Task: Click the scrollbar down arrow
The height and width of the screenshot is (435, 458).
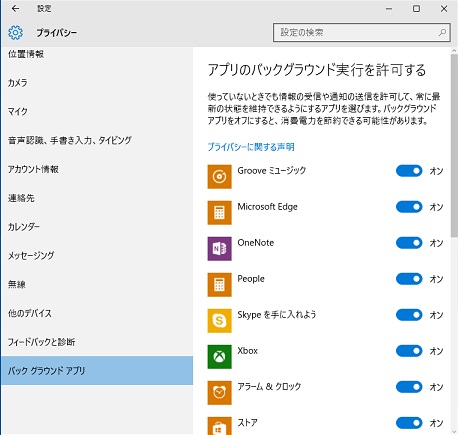Action: point(454,432)
